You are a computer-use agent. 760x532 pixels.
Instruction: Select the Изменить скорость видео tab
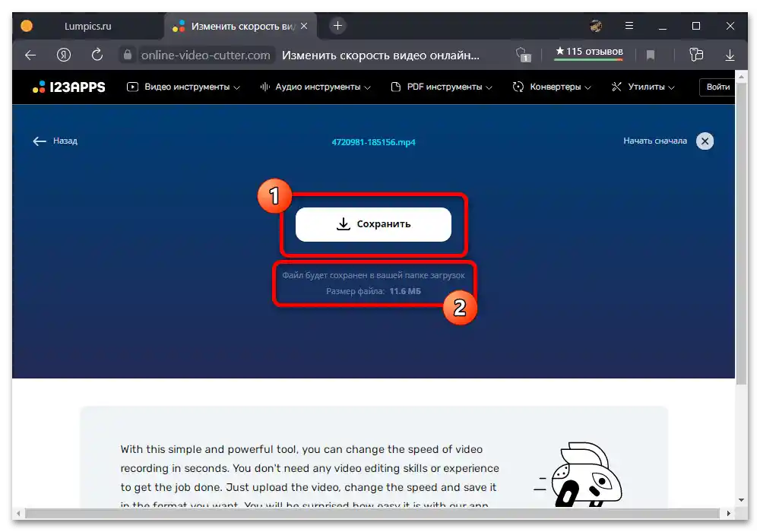tap(240, 26)
